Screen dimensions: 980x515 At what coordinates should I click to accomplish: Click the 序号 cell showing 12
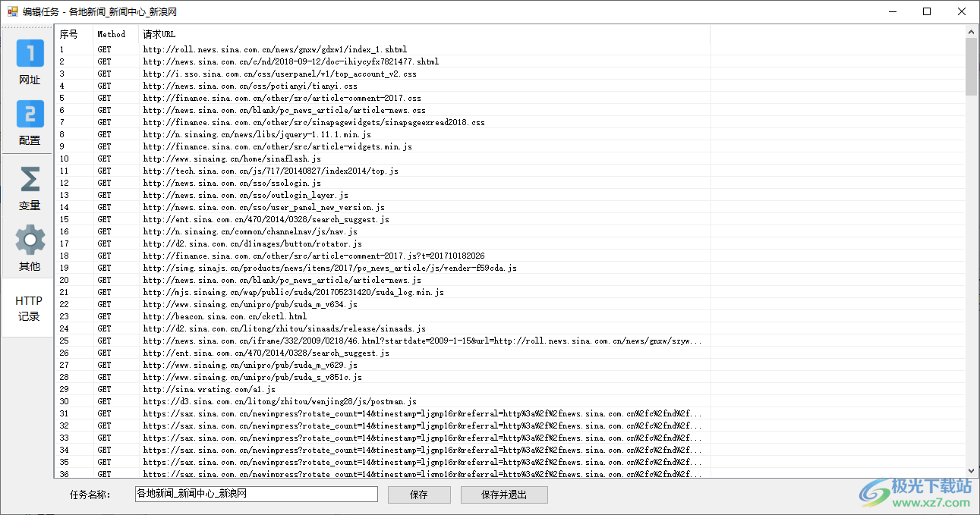point(64,183)
